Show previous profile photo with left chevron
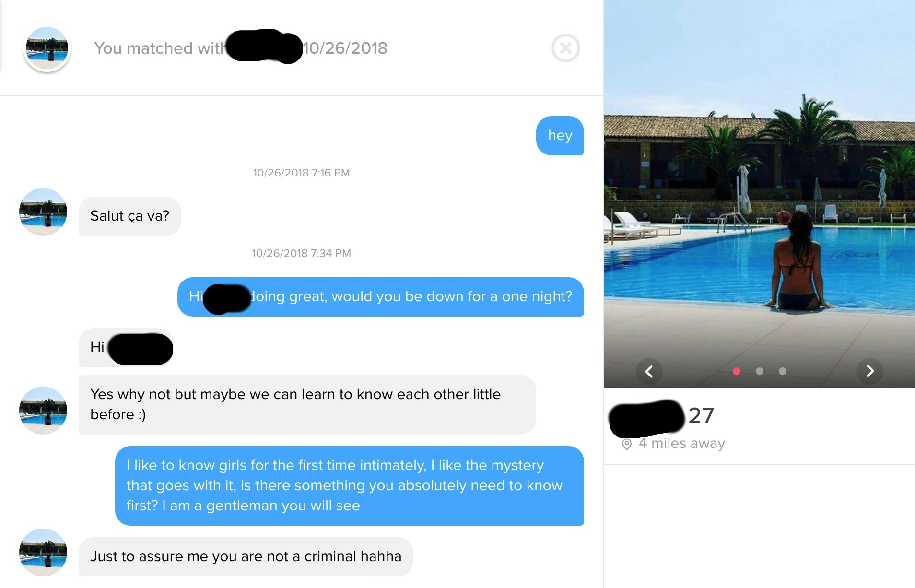915x588 pixels. point(649,371)
